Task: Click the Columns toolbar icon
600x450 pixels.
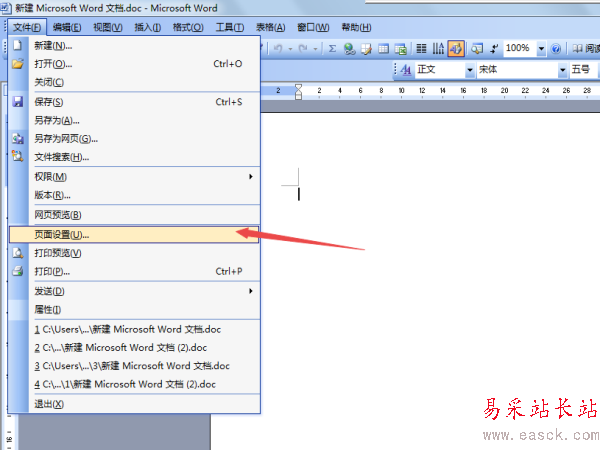Action: click(x=421, y=49)
